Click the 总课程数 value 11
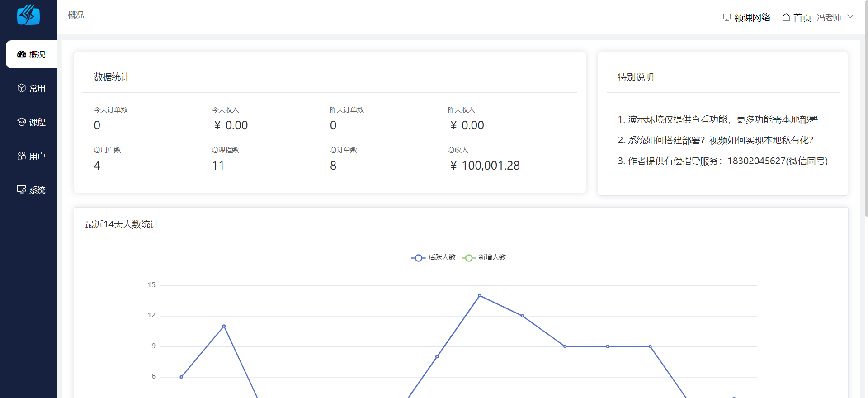The height and width of the screenshot is (398, 868). pos(218,166)
